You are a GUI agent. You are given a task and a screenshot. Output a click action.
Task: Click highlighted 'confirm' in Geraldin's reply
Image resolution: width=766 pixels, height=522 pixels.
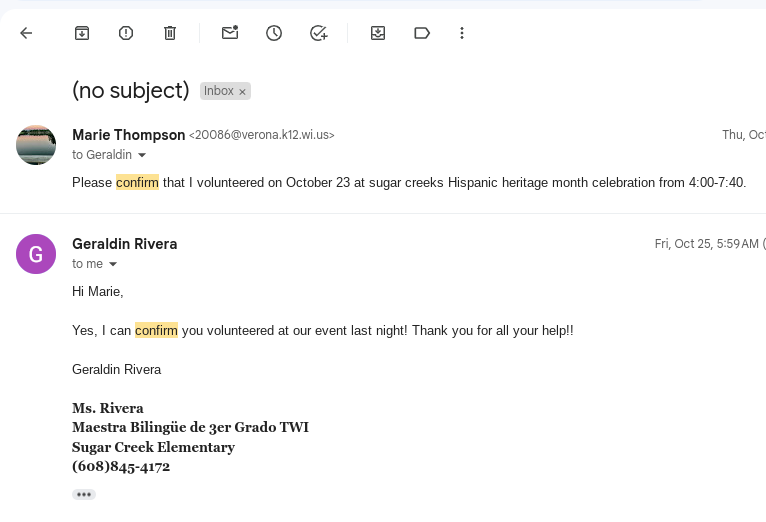click(x=156, y=331)
